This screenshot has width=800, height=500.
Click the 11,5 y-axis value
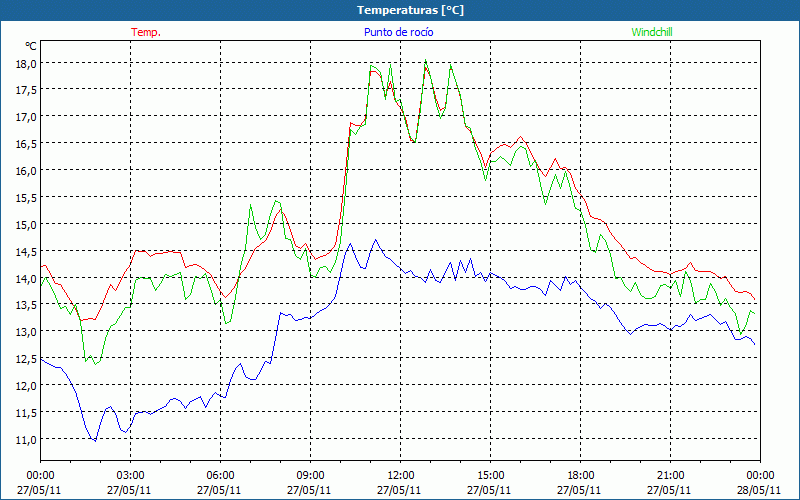pos(27,413)
